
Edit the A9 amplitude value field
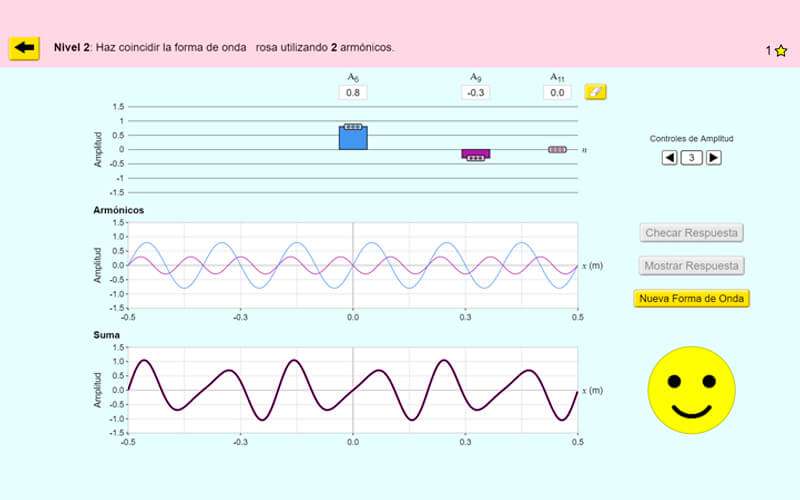tap(476, 92)
